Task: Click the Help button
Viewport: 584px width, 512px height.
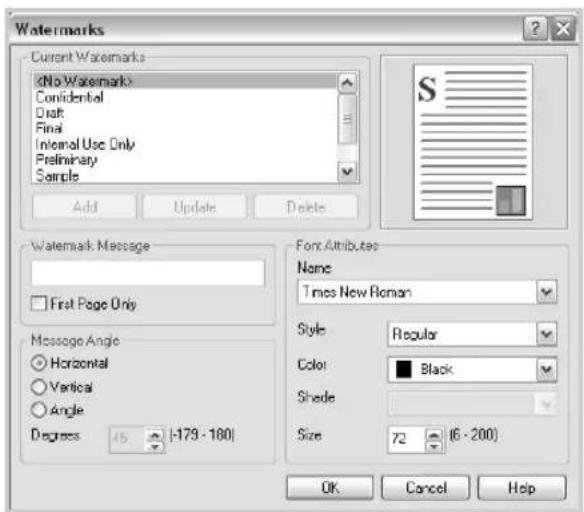Action: [x=522, y=487]
